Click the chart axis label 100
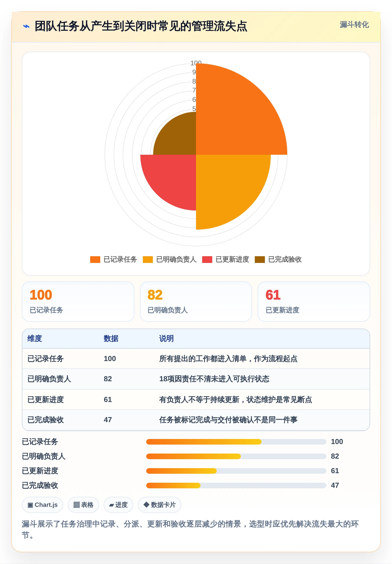The image size is (392, 564). 196,63
